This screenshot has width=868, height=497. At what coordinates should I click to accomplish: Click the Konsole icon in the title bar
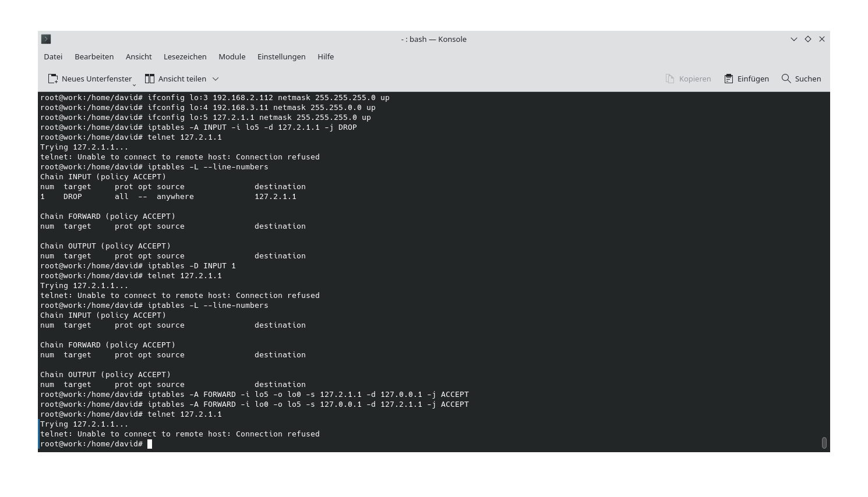tap(46, 39)
